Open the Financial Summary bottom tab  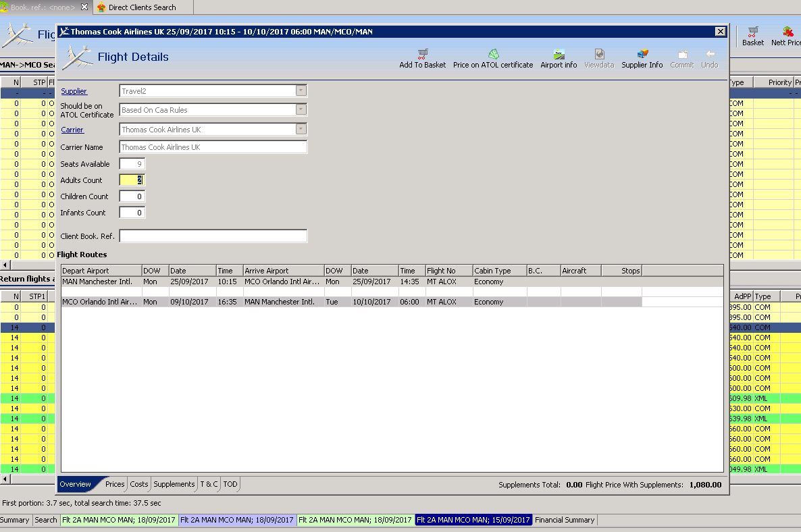(x=565, y=520)
